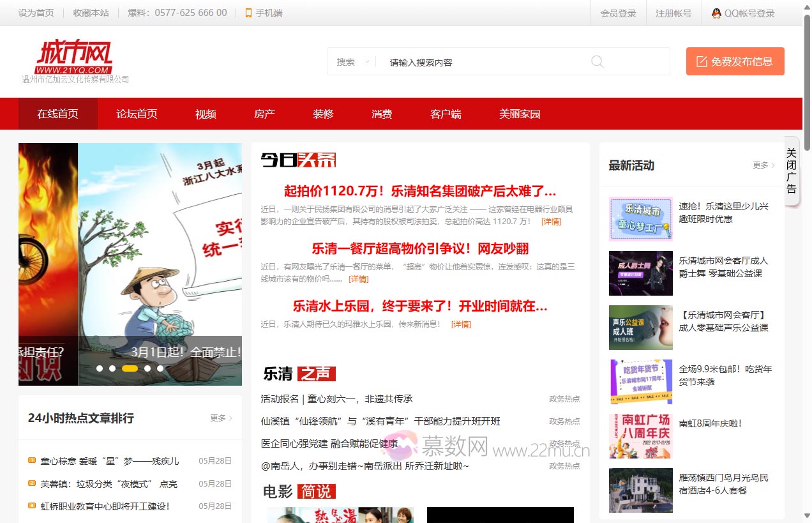The height and width of the screenshot is (523, 812).
Task: Open the 房产 menu item
Action: click(264, 114)
